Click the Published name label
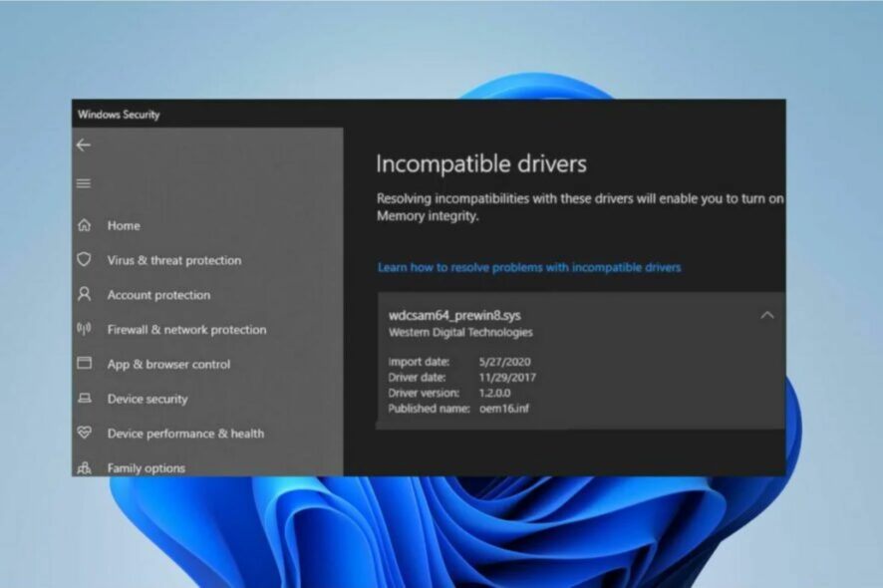The image size is (883, 588). [429, 409]
